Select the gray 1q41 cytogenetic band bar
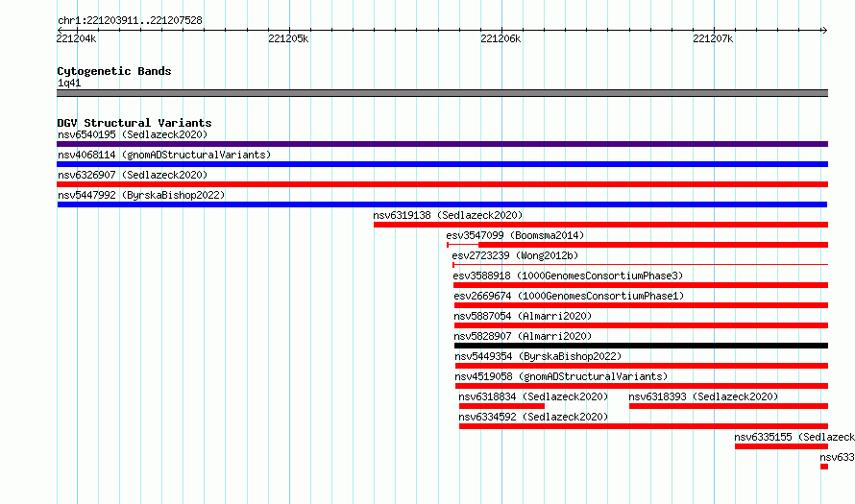 tap(442, 93)
